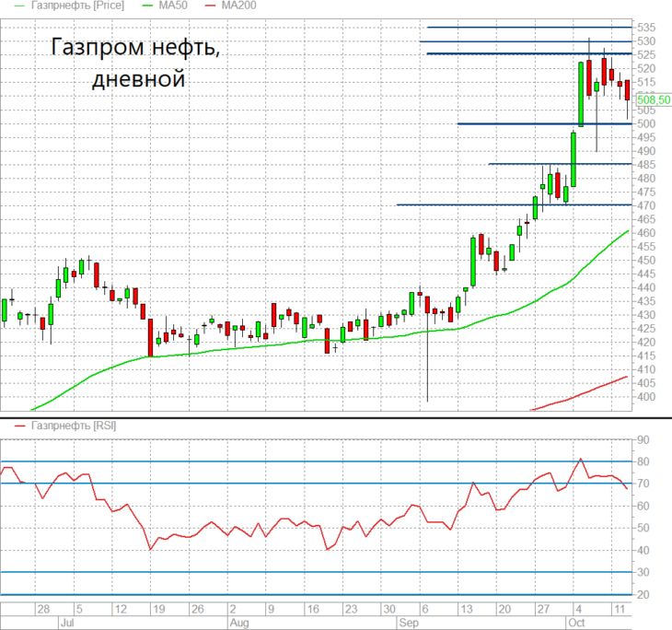This screenshot has width=672, height=630.
Task: Click the chart title 'Газпром нефть, дневной'
Action: (x=136, y=63)
